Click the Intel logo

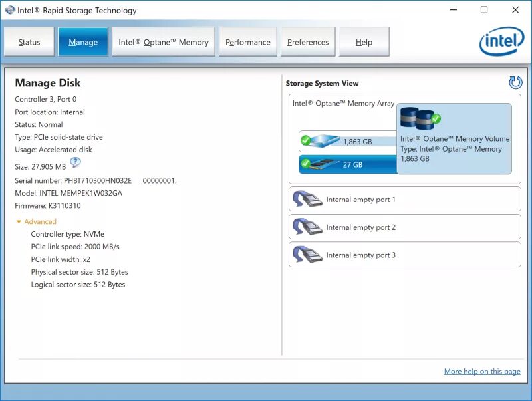tap(502, 41)
